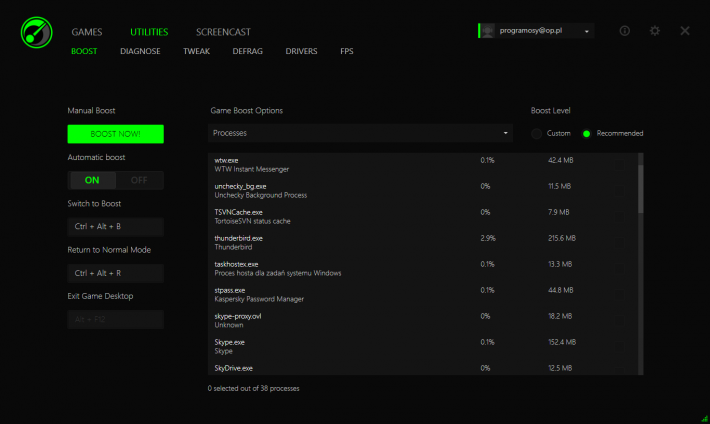The height and width of the screenshot is (424, 710).
Task: Click the 'Kaspersky Password Manager' description
Action: click(259, 299)
